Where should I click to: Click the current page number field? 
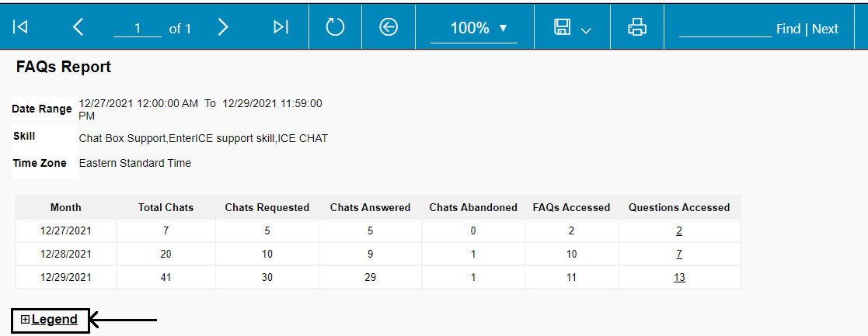138,28
